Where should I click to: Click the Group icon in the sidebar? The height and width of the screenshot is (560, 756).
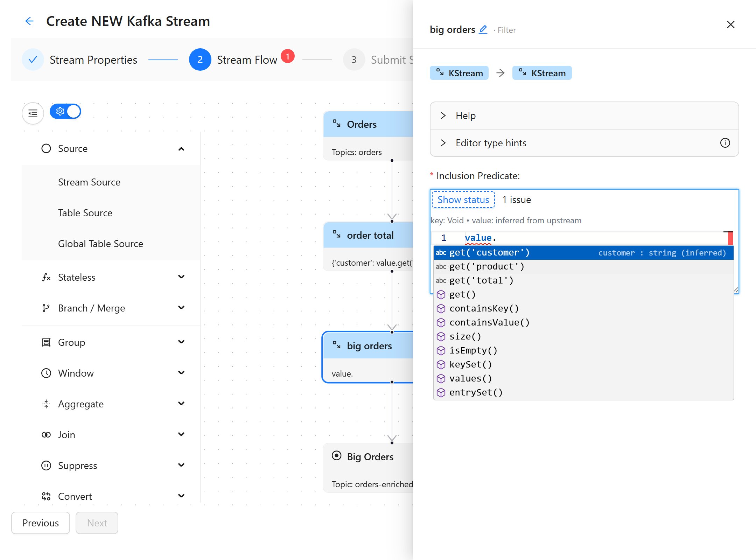point(46,342)
